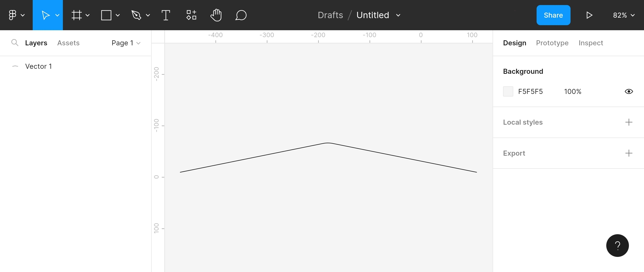
Task: Select the Hand tool
Action: [x=216, y=15]
